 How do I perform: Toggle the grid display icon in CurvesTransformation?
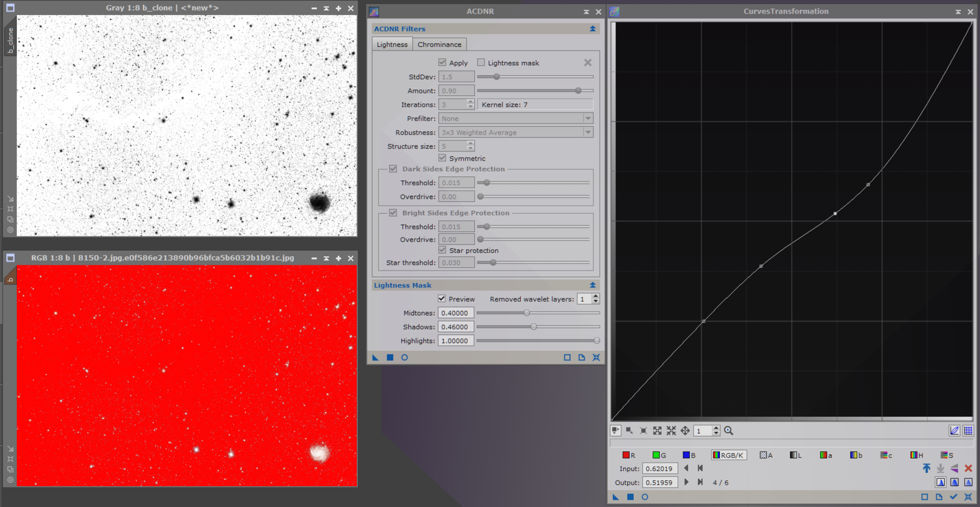coord(968,431)
